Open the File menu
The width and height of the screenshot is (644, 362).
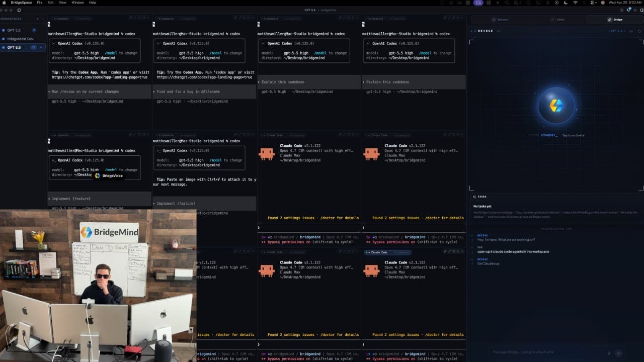coord(40,3)
